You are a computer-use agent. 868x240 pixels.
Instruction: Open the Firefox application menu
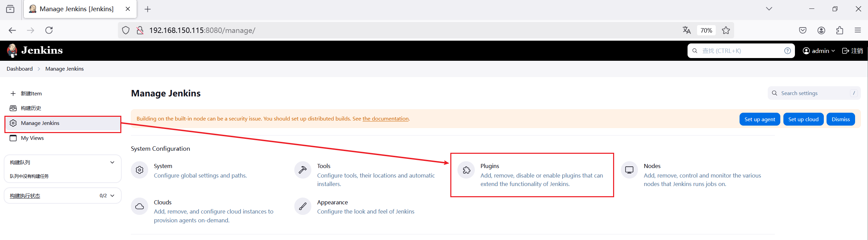[857, 30]
